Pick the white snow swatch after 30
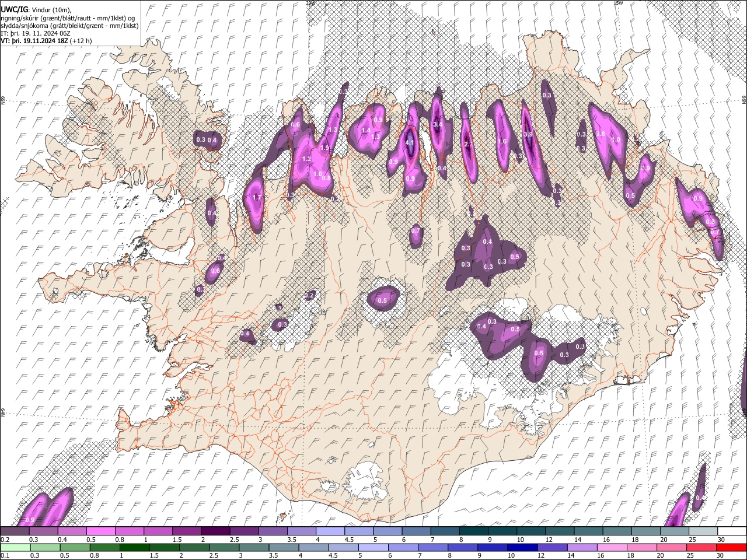Viewport: 747px width, 560px height. (732, 531)
